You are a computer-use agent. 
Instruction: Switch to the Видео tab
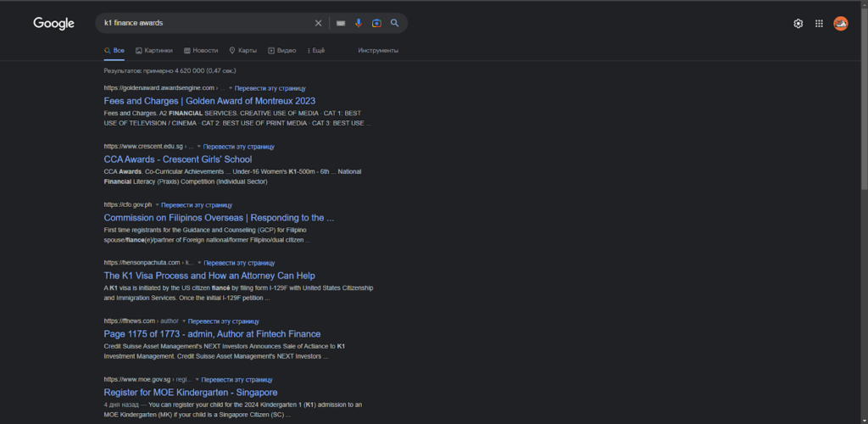click(x=282, y=50)
